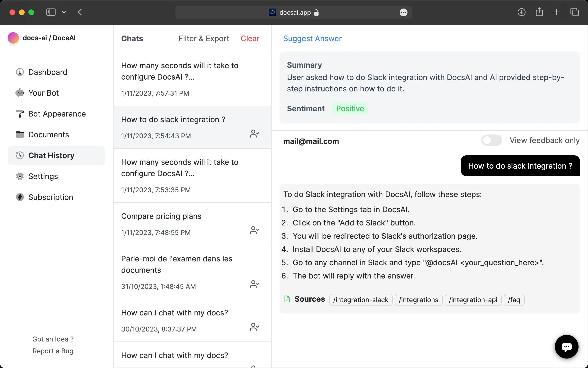588x368 pixels.
Task: Click the green Sources document icon
Action: (x=287, y=299)
